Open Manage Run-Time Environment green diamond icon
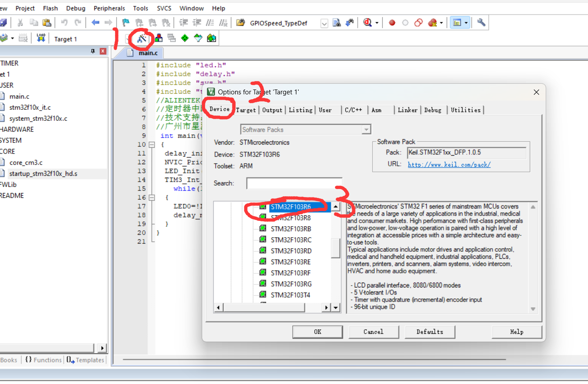The image size is (588, 384). click(x=185, y=38)
